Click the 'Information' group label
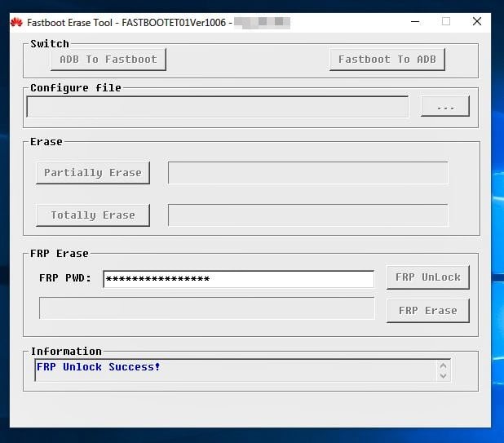This screenshot has height=443, width=504. 66,352
